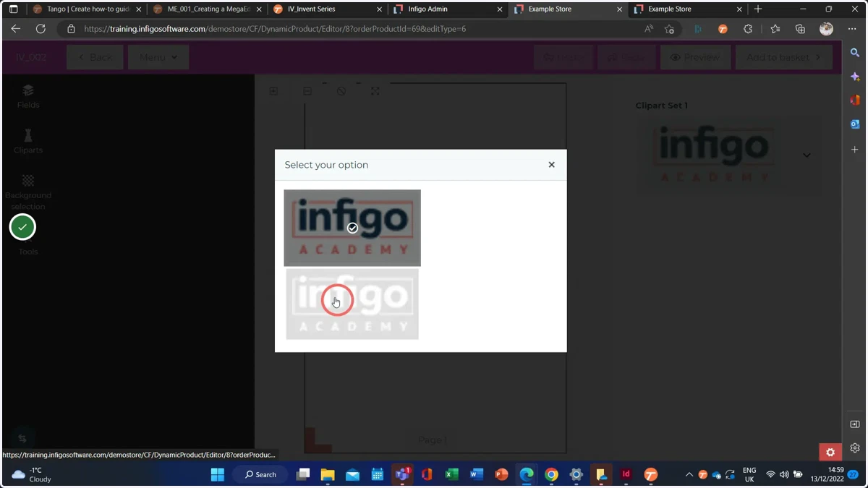The width and height of the screenshot is (868, 488).
Task: Click the Edge sidebar add plus icon
Action: 855,149
